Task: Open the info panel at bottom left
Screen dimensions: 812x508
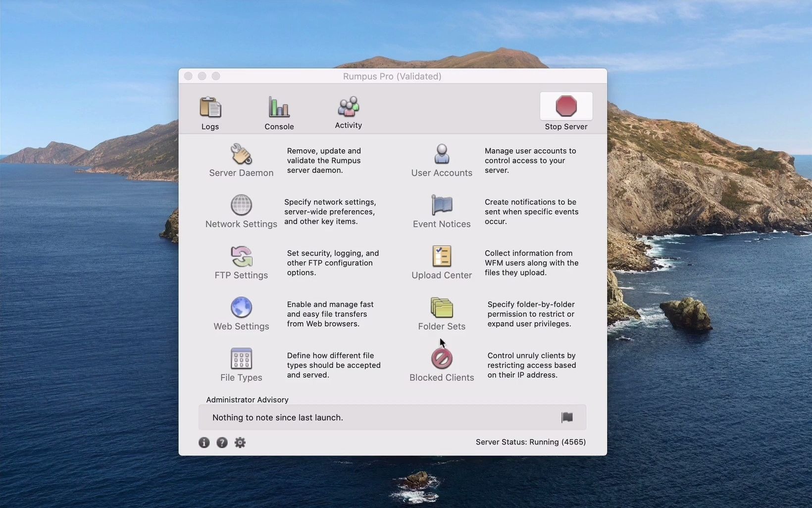Action: 204,442
